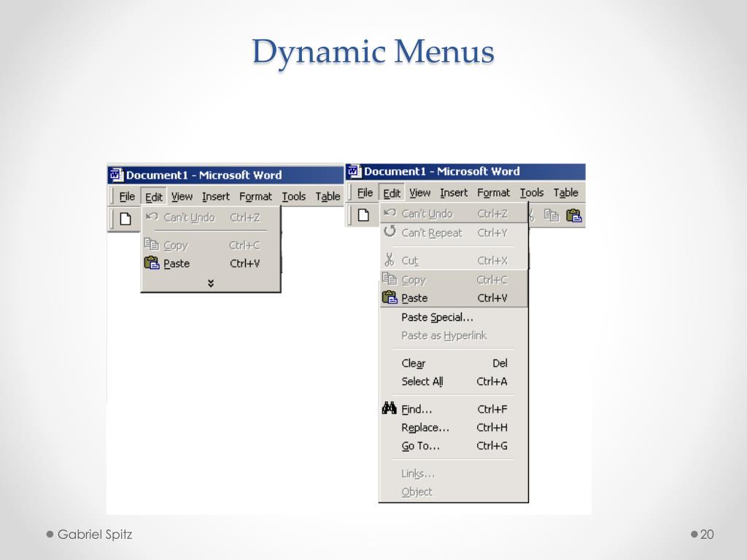This screenshot has height=560, width=747.
Task: Choose Paste Special... in Edit menu
Action: [x=454, y=317]
